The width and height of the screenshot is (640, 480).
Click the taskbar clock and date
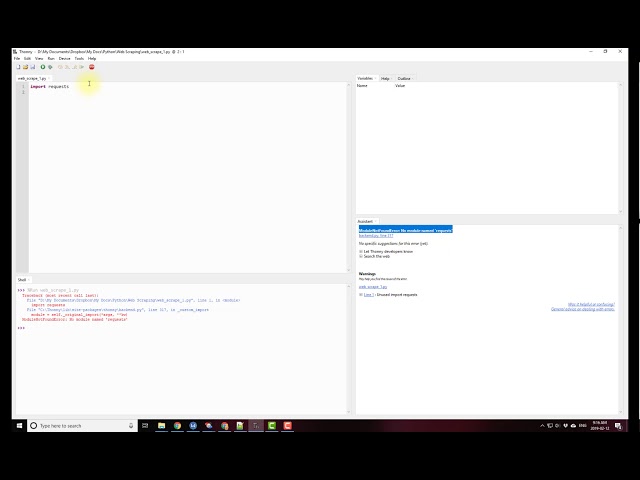pos(600,426)
